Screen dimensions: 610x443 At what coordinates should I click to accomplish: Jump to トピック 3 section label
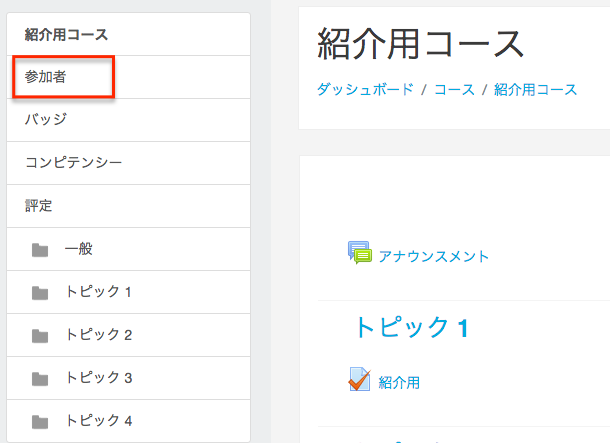coord(98,378)
